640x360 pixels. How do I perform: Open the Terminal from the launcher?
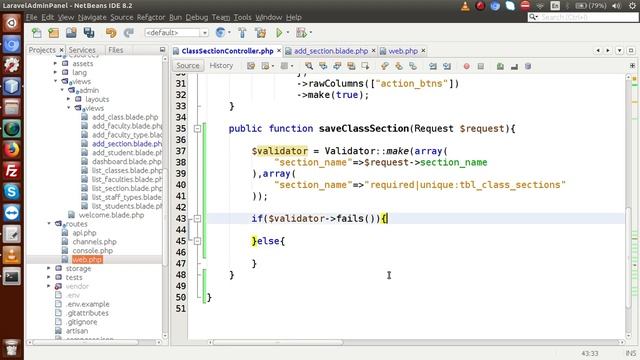click(11, 277)
